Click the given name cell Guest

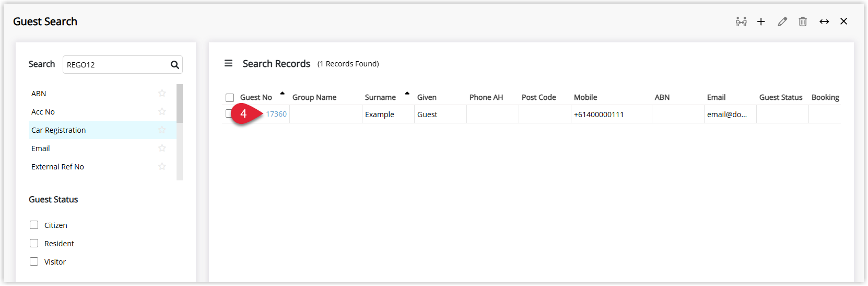click(x=440, y=115)
